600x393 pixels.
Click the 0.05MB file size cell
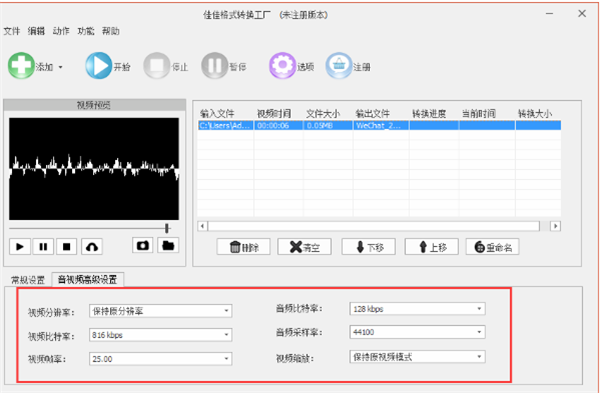328,126
